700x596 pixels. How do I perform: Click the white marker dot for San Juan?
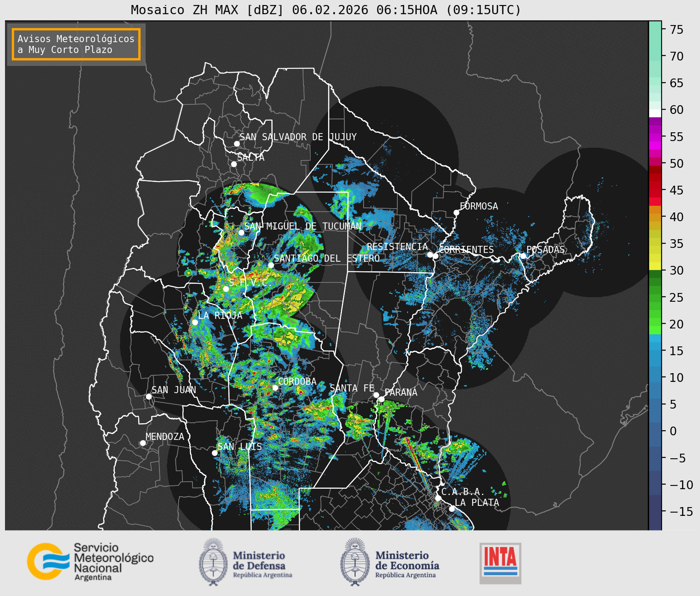pyautogui.click(x=149, y=396)
